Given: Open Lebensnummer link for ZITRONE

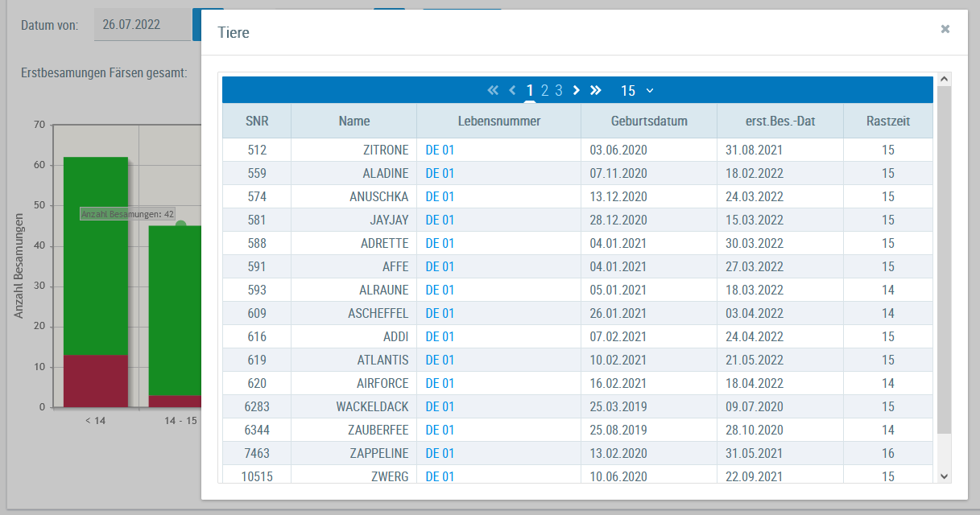Looking at the screenshot, I should pos(440,150).
